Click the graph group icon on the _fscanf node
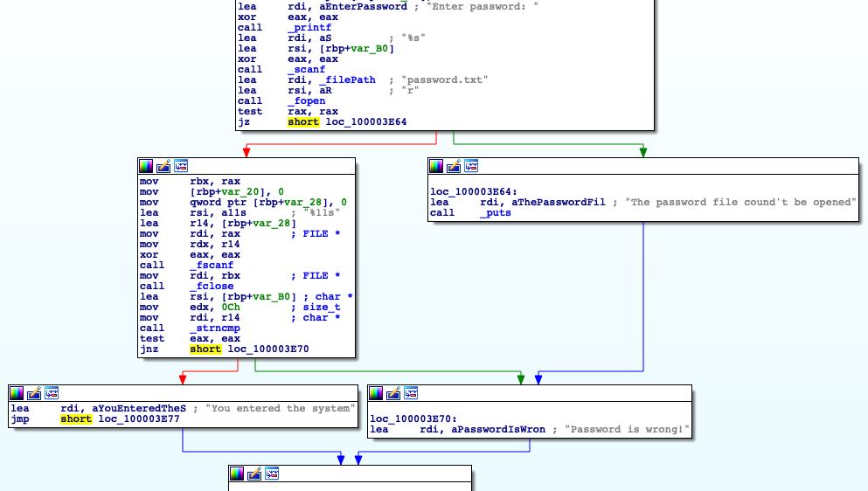 click(x=181, y=166)
